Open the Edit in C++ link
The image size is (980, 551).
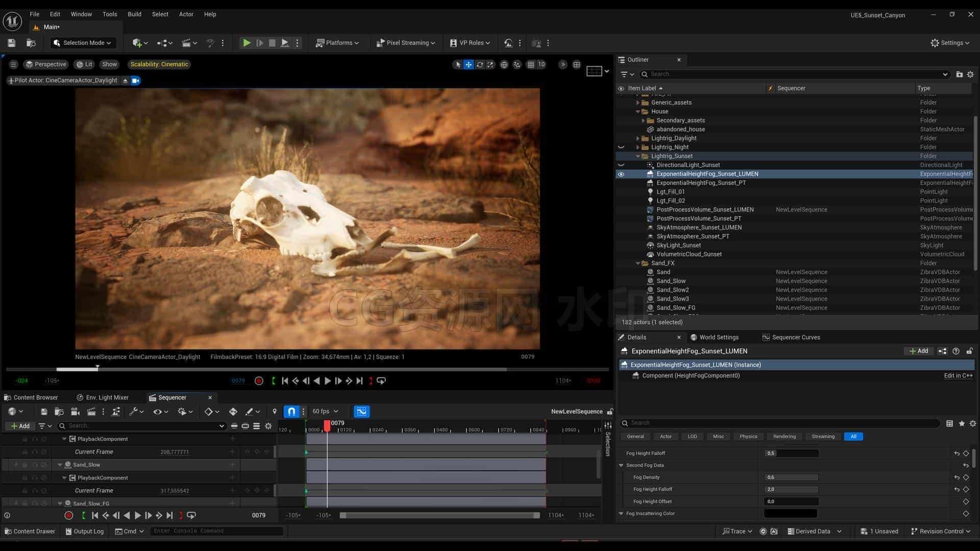[958, 376]
